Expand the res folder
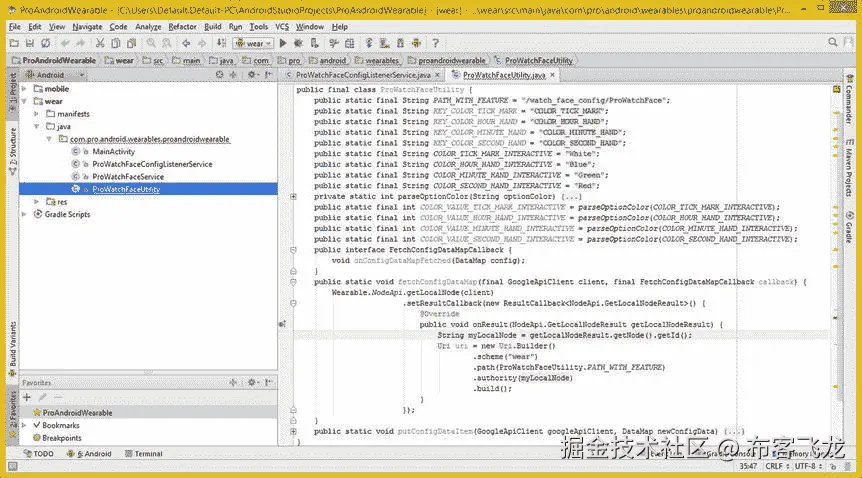Viewport: 862px width, 478px height. pos(37,202)
